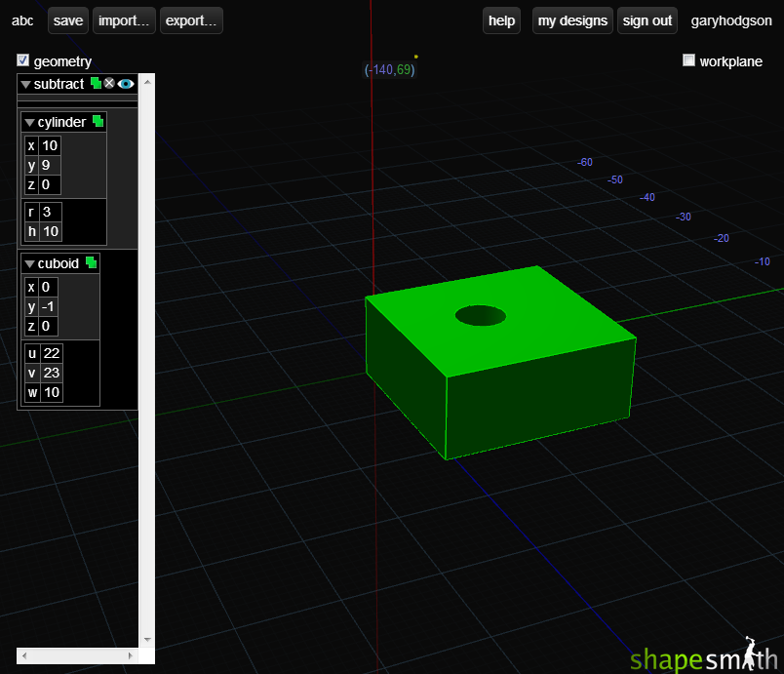
Task: Toggle visibility eye icon on subtract
Action: [x=126, y=84]
